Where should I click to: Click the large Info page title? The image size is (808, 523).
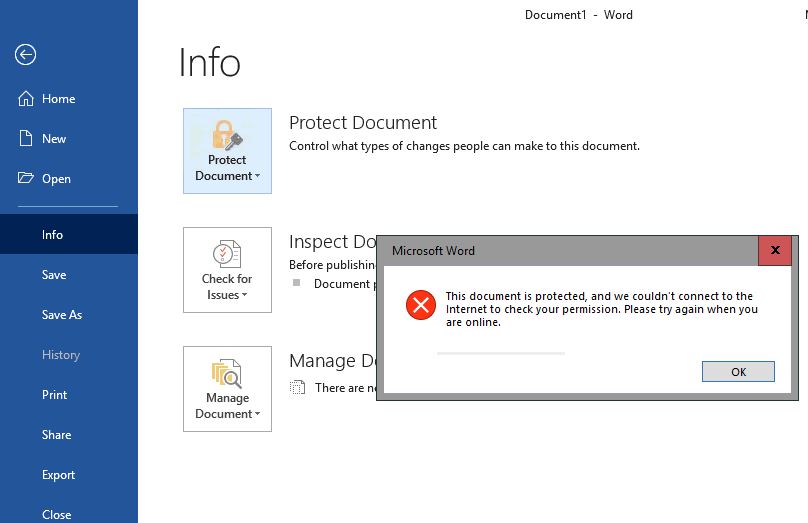[x=209, y=62]
